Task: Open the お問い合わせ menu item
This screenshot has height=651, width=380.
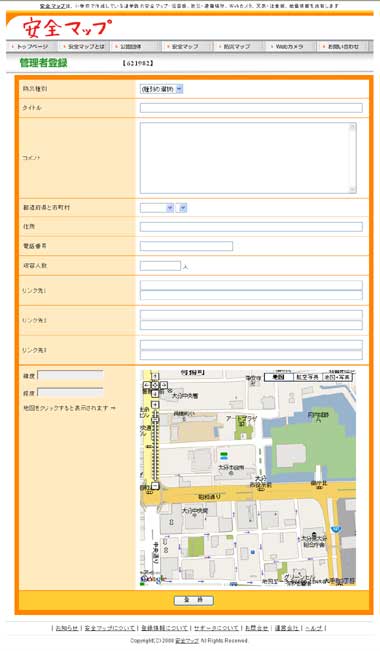Action: 343,46
